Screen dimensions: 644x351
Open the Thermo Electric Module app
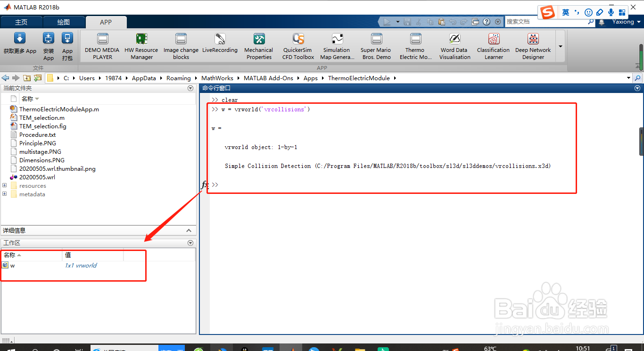click(415, 46)
